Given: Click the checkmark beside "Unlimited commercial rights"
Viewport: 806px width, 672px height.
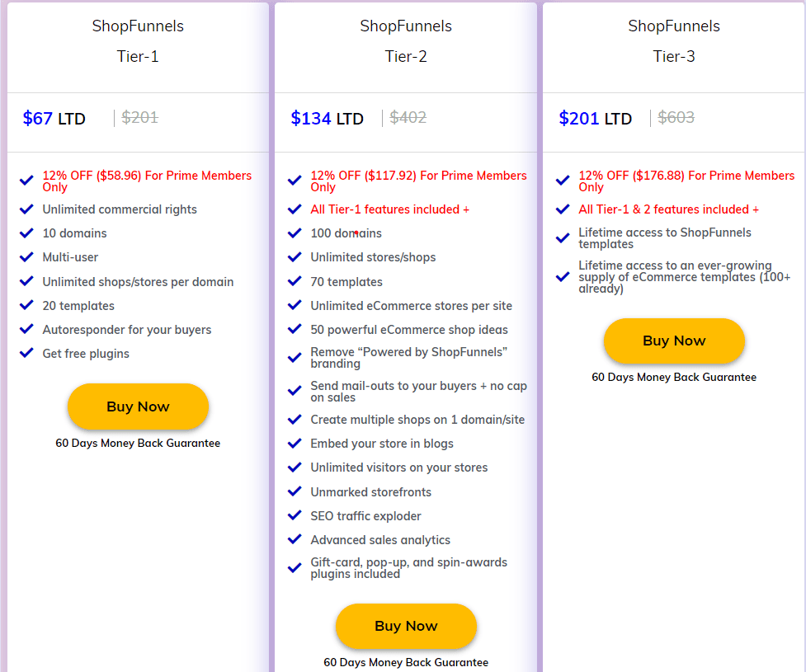Looking at the screenshot, I should [26, 209].
